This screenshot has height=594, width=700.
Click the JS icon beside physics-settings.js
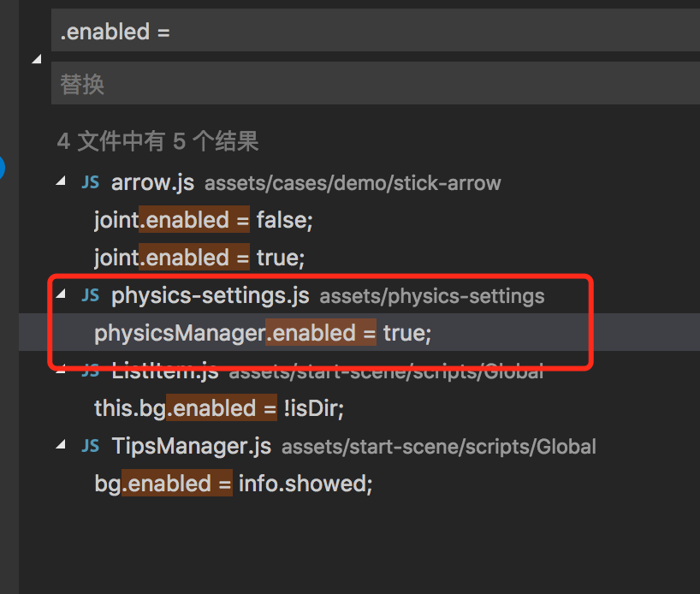click(x=90, y=296)
